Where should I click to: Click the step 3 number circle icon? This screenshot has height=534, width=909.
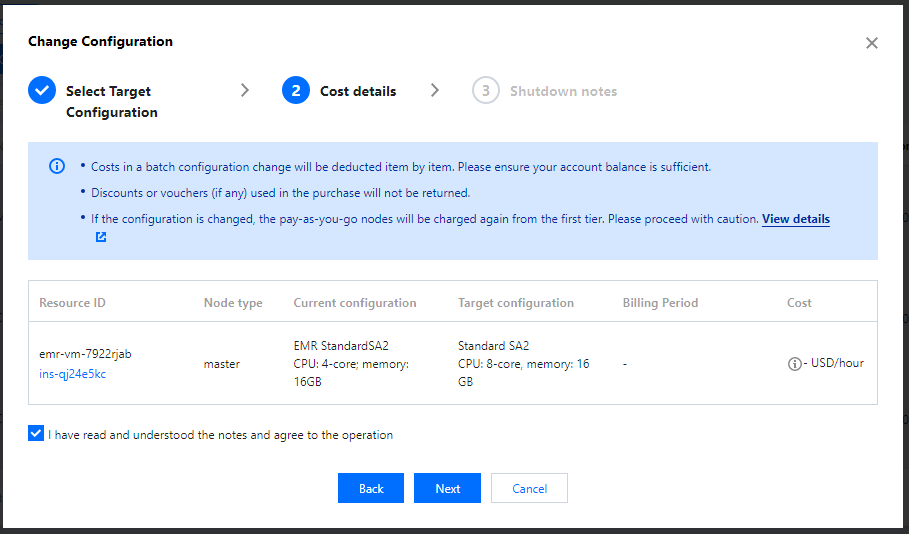(485, 91)
